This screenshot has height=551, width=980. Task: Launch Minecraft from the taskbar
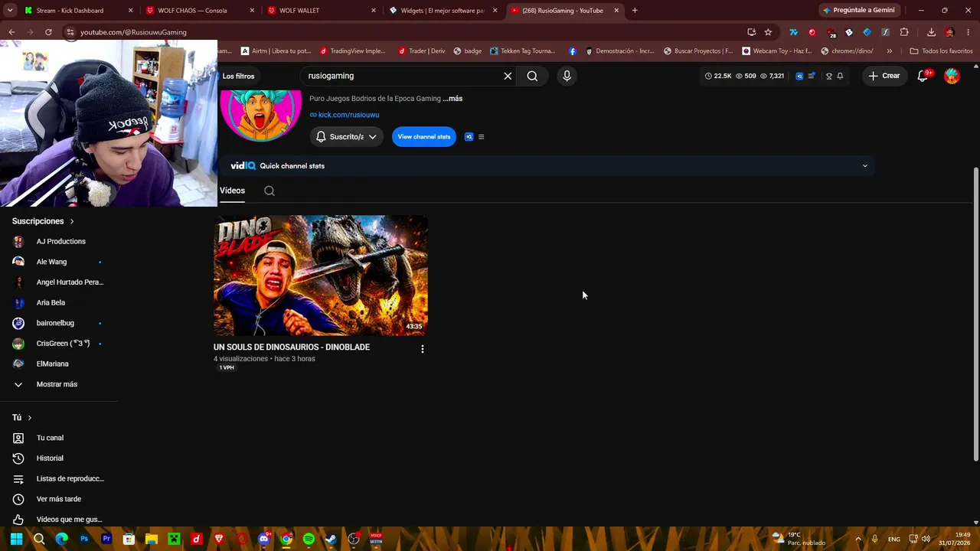(174, 539)
